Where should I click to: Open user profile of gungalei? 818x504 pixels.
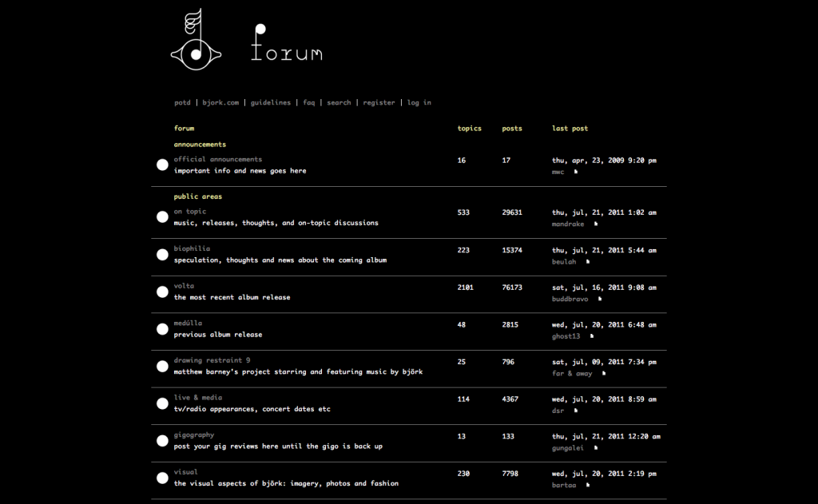pyautogui.click(x=569, y=447)
